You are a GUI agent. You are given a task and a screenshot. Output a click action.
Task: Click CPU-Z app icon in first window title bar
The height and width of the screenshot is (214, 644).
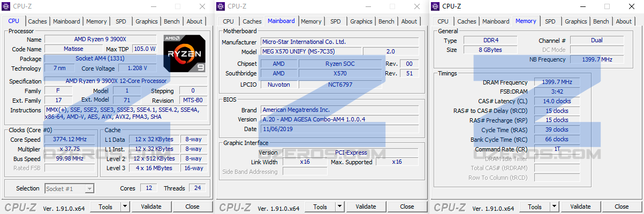(x=7, y=6)
